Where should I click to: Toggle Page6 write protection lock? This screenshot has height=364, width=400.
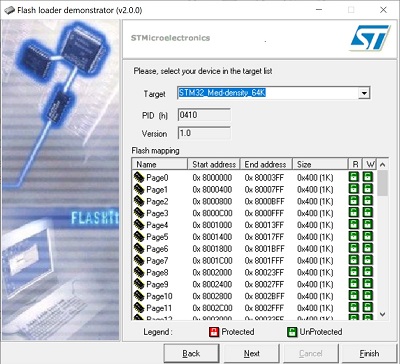click(368, 249)
